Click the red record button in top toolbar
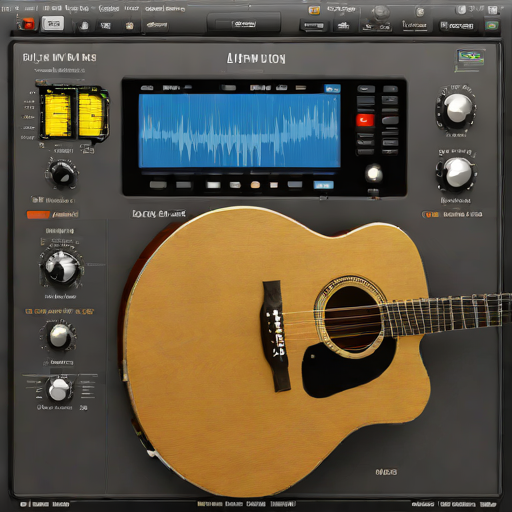The image size is (512, 512). click(28, 24)
